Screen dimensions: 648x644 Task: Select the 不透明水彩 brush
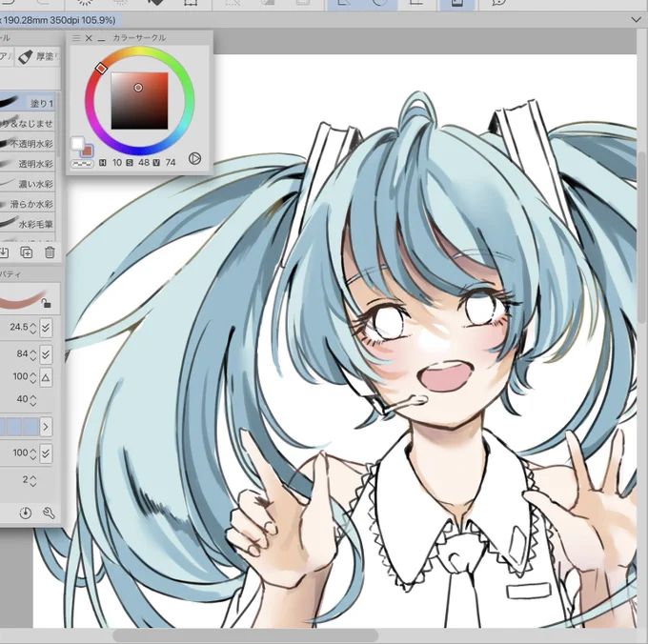coord(28,143)
